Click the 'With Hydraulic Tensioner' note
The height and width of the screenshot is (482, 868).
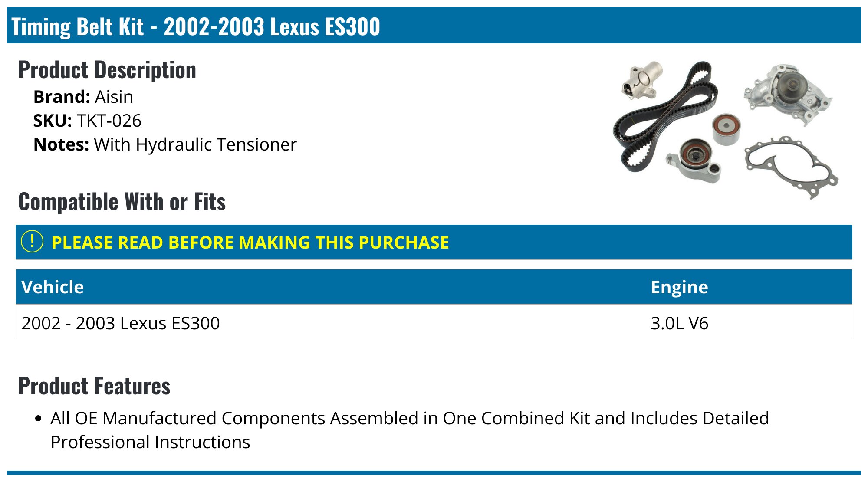click(195, 144)
